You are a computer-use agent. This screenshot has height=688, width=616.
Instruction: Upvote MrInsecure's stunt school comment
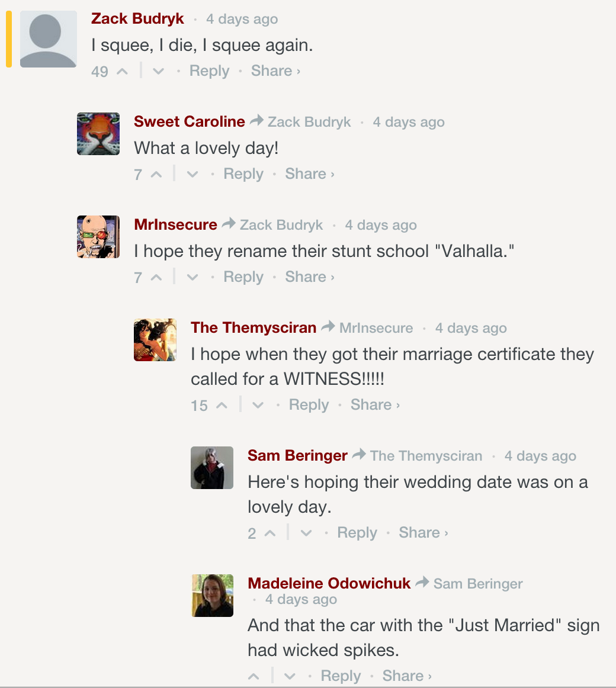[x=156, y=278]
